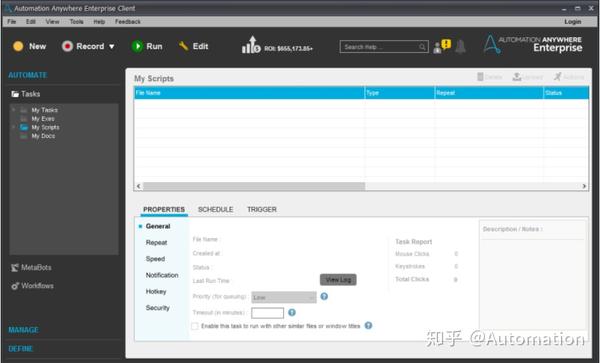Viewport: 600px width, 363px height.
Task: Click the horizontal scrollbar right arrow
Action: 584,186
